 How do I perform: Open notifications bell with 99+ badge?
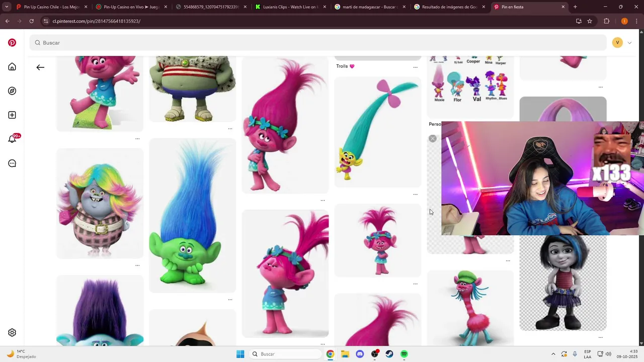tap(12, 139)
